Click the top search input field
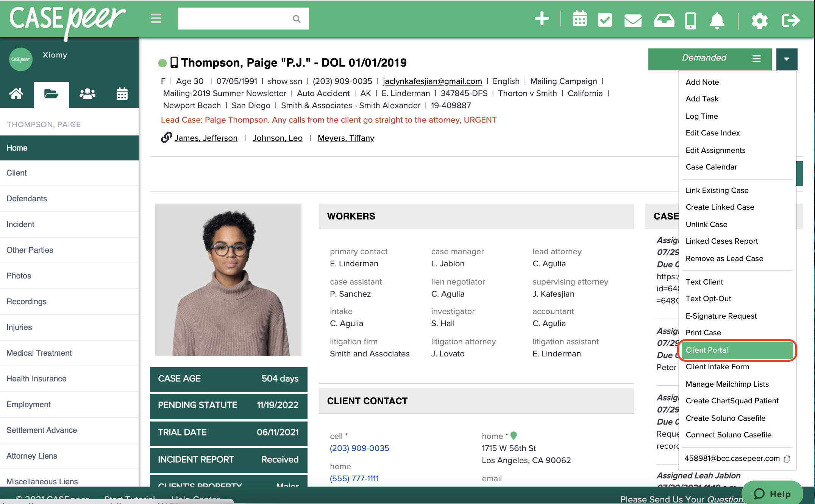This screenshot has height=504, width=815. [x=235, y=19]
